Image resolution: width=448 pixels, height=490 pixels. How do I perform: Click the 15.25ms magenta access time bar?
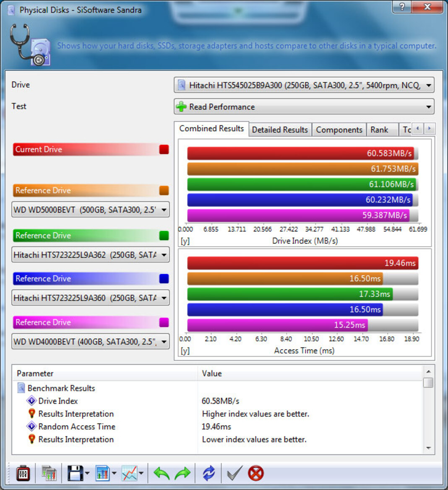click(277, 325)
